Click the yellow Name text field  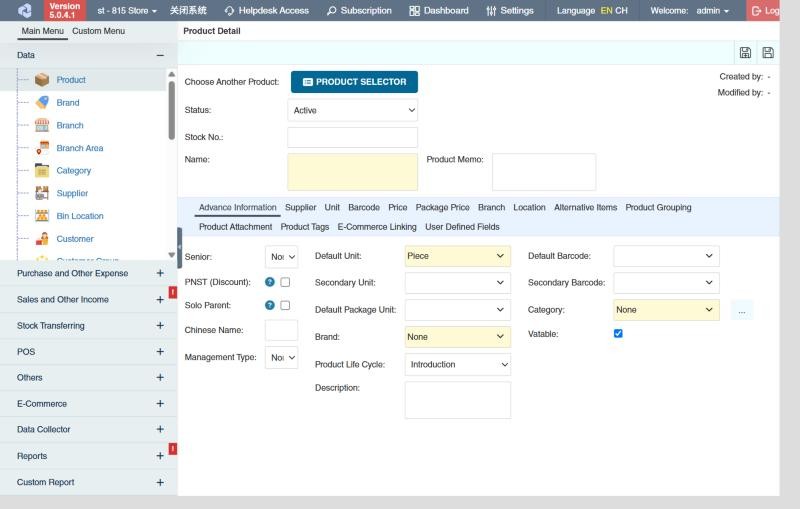coord(353,172)
